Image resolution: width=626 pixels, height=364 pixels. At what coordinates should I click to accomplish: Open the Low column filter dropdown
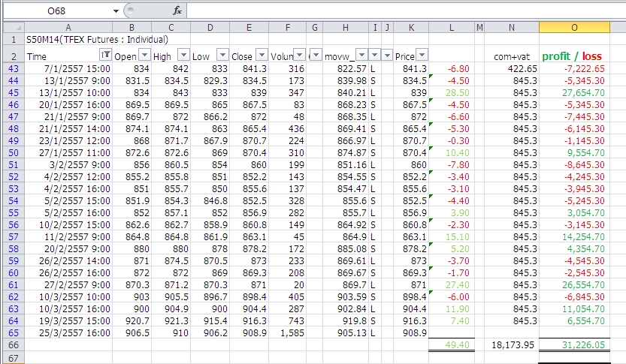222,55
